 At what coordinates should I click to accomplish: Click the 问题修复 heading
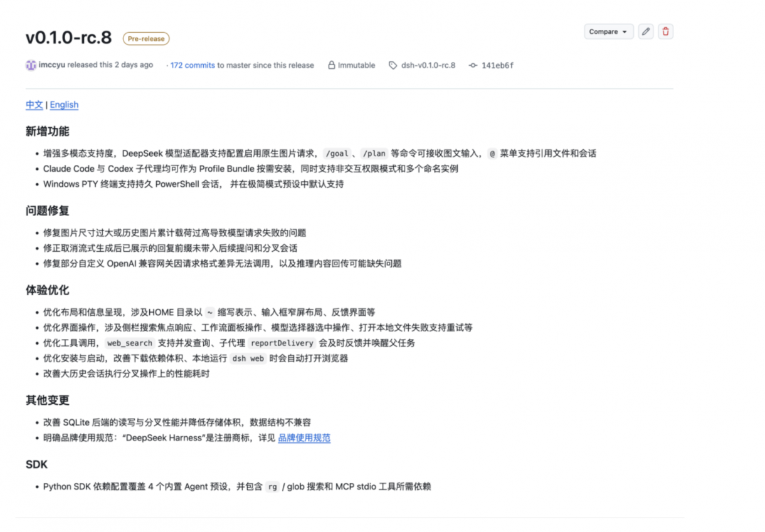47,211
